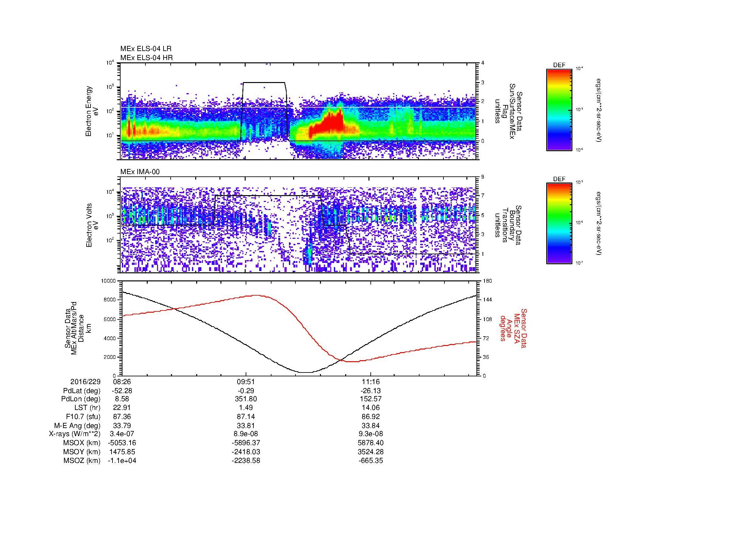
Task: Click the 'Electron Energy eV' axis label
Action: (x=92, y=111)
